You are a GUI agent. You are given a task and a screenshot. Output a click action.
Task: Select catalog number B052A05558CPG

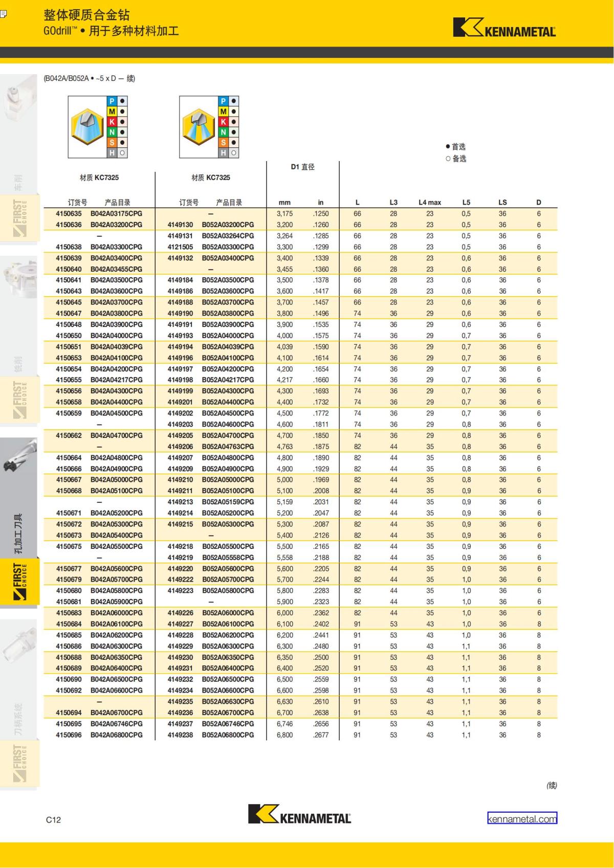click(x=228, y=558)
